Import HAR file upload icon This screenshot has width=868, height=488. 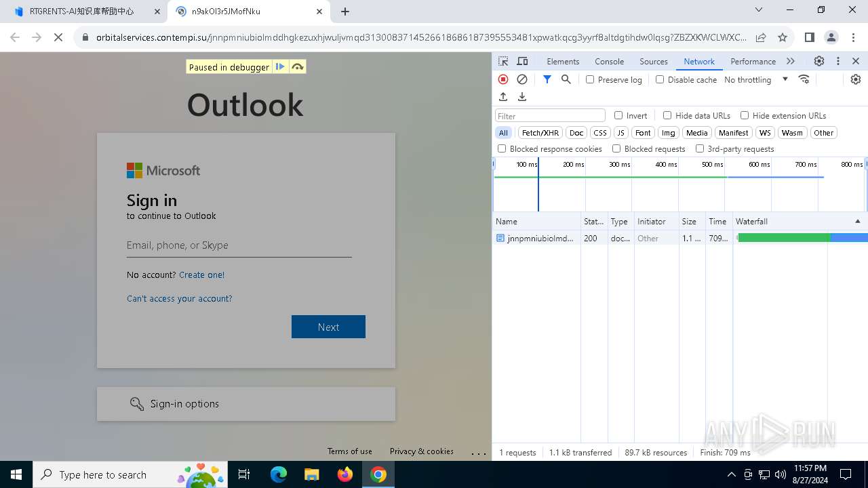[x=503, y=97]
